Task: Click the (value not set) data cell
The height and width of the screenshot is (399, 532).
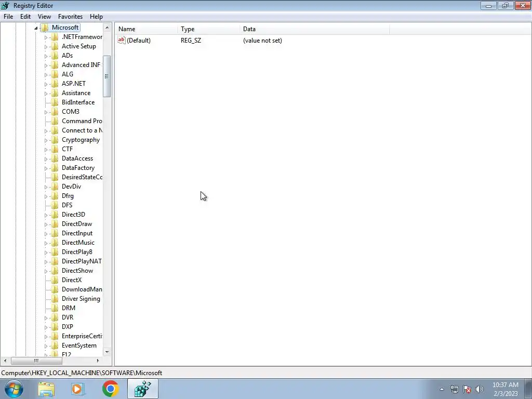Action: pos(262,41)
